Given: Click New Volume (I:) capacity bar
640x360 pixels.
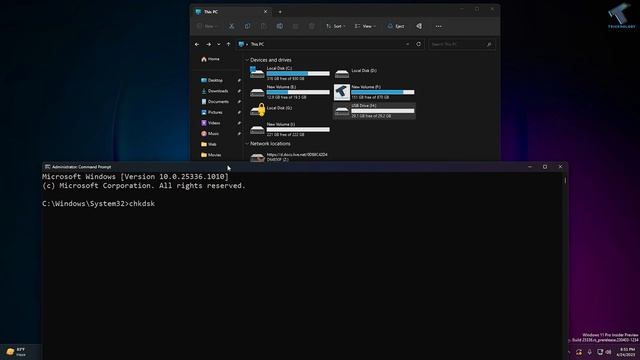Looking at the screenshot, I should (x=298, y=130).
